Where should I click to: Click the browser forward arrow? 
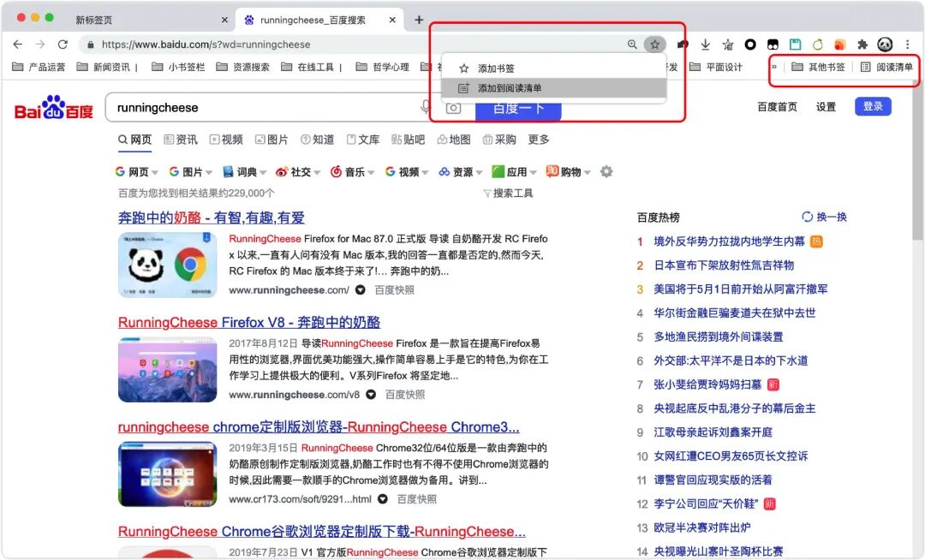tap(40, 45)
